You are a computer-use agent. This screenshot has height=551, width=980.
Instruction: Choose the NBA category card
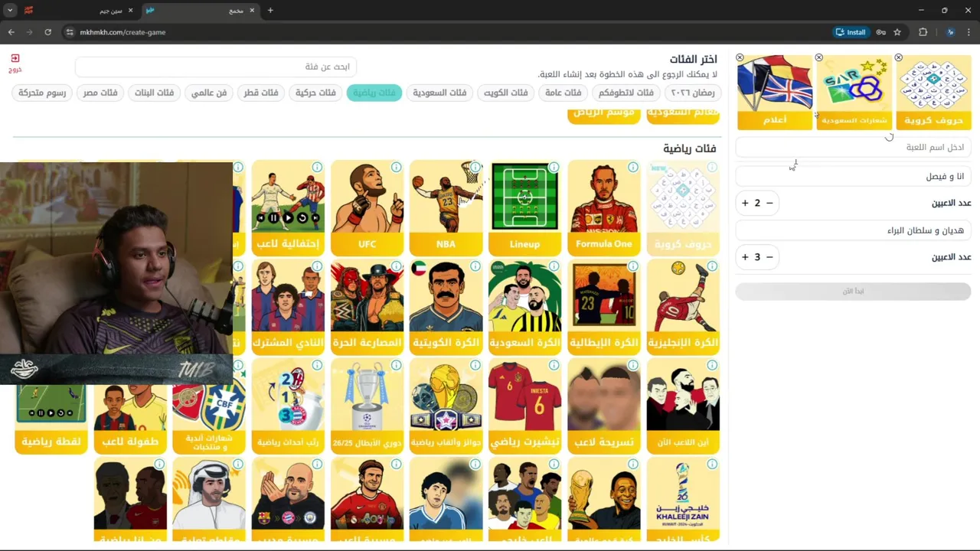[x=446, y=208]
